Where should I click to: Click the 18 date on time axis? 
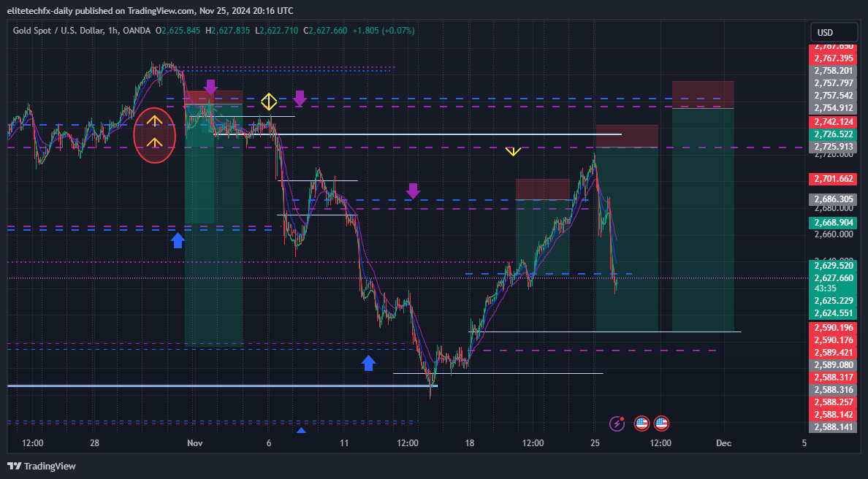point(469,443)
